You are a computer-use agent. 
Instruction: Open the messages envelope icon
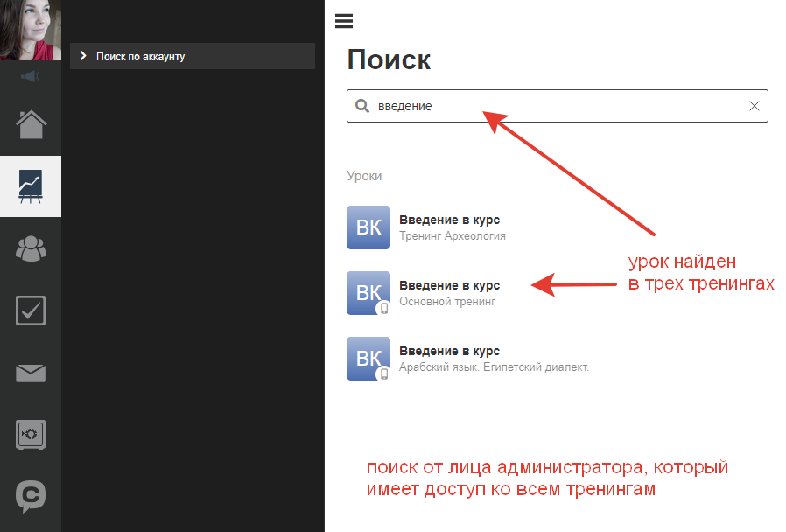(x=31, y=374)
